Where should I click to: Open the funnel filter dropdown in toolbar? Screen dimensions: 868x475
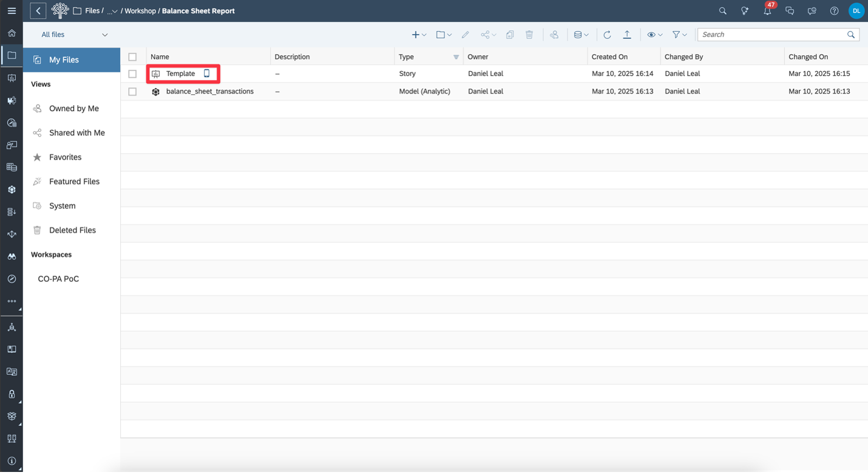(x=679, y=35)
